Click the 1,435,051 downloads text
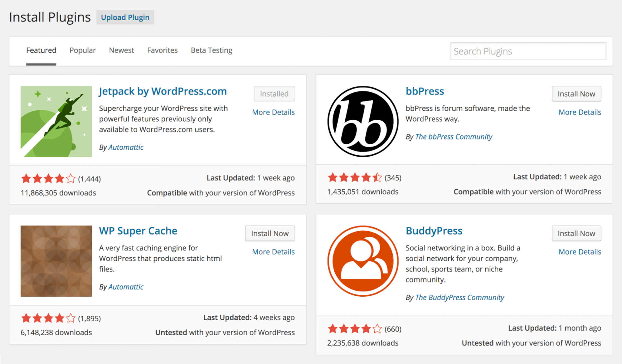This screenshot has height=364, width=622. [363, 192]
